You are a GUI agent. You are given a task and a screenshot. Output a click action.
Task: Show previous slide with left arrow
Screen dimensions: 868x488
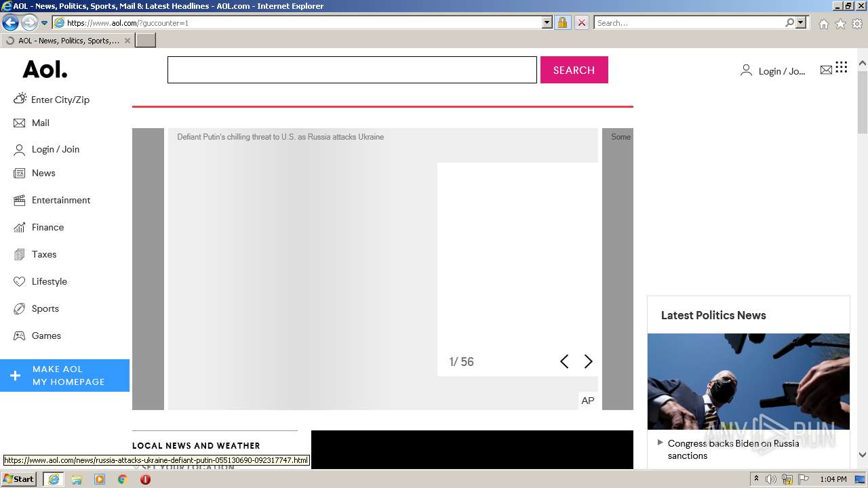pyautogui.click(x=564, y=361)
